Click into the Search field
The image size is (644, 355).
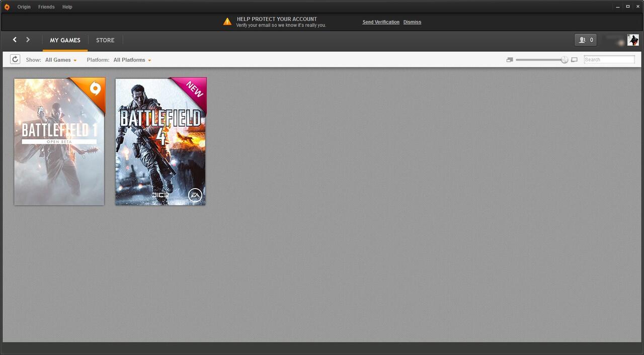[609, 60]
